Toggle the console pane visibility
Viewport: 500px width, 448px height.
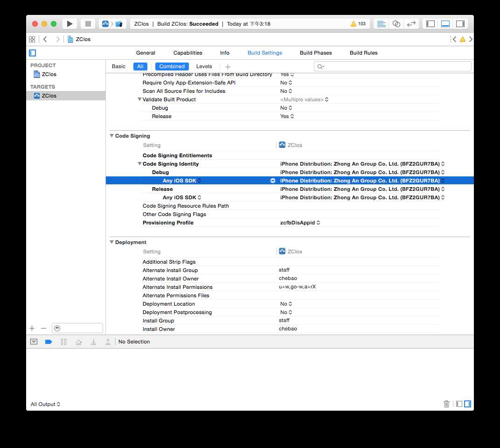tap(467, 404)
